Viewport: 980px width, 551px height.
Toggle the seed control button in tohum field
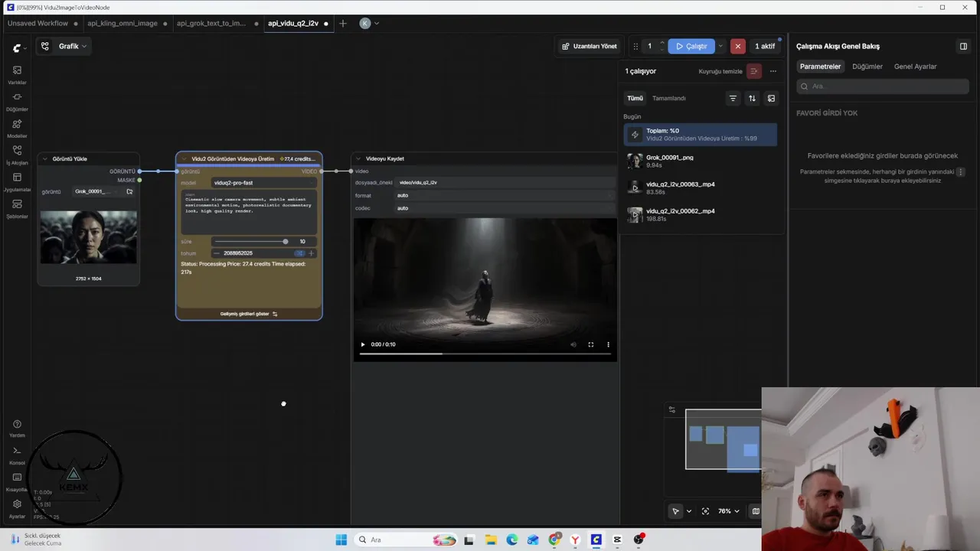(x=299, y=253)
